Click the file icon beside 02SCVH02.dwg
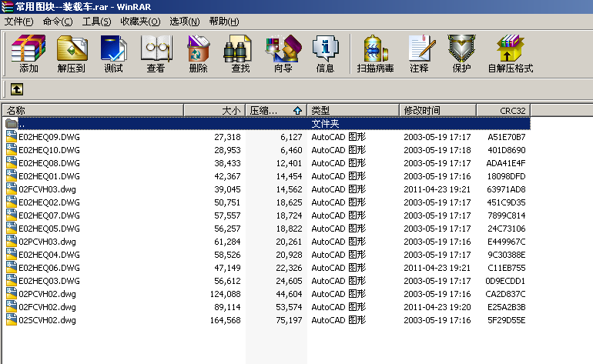 point(12,320)
